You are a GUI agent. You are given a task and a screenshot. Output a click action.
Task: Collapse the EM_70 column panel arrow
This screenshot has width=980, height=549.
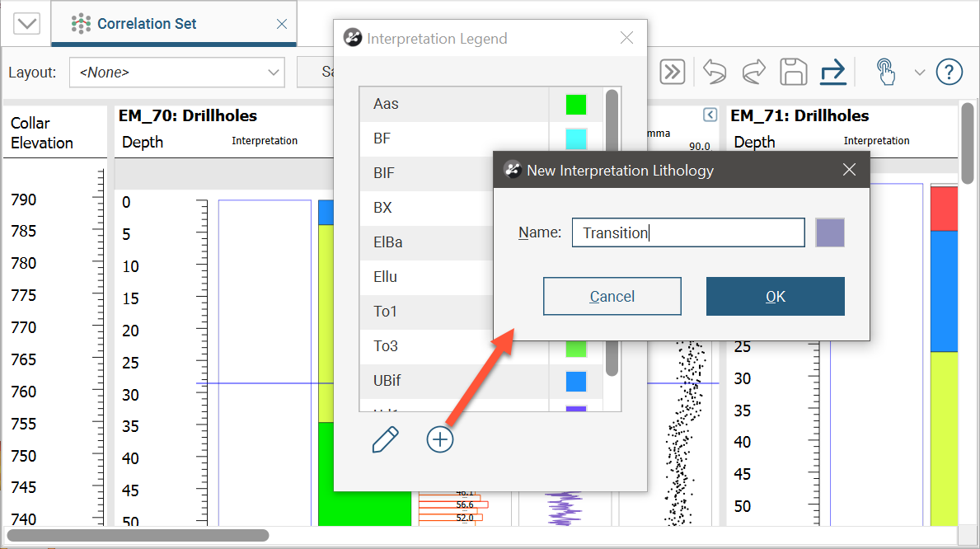[x=710, y=115]
